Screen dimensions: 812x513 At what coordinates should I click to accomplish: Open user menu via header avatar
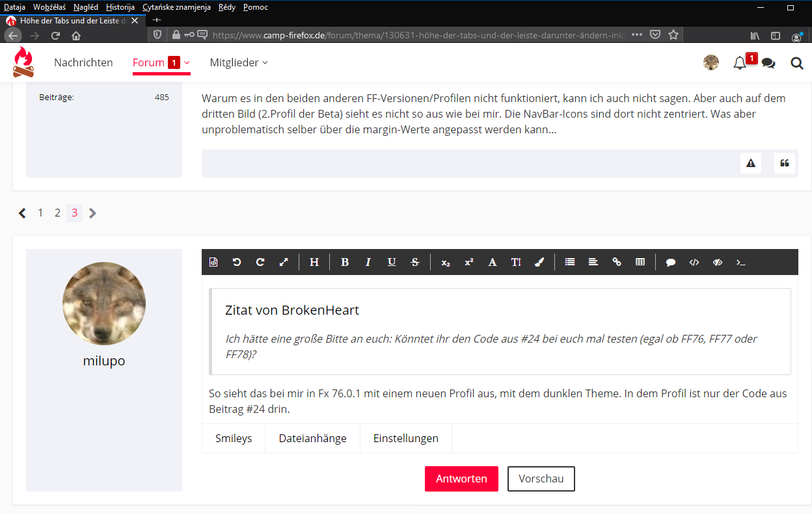(711, 62)
